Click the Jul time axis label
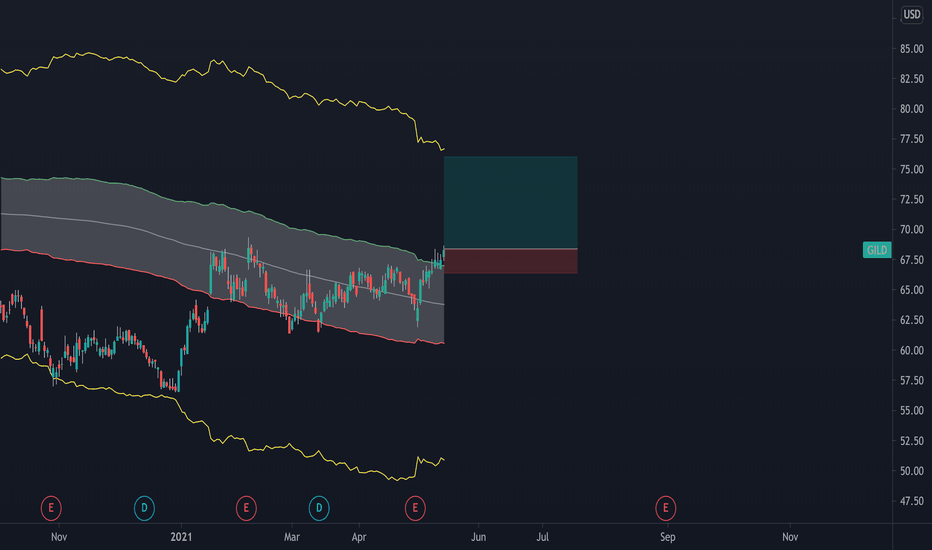The image size is (932, 550). (x=543, y=537)
